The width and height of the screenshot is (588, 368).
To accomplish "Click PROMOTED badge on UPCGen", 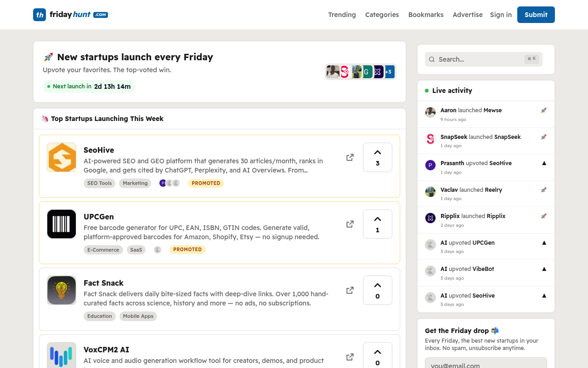I will pyautogui.click(x=187, y=250).
